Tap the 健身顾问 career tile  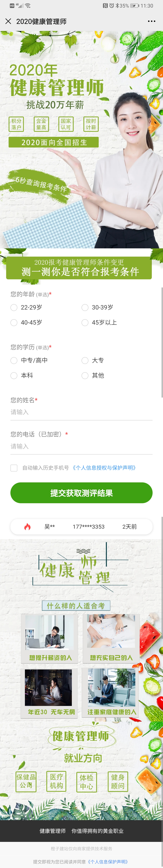118,781
